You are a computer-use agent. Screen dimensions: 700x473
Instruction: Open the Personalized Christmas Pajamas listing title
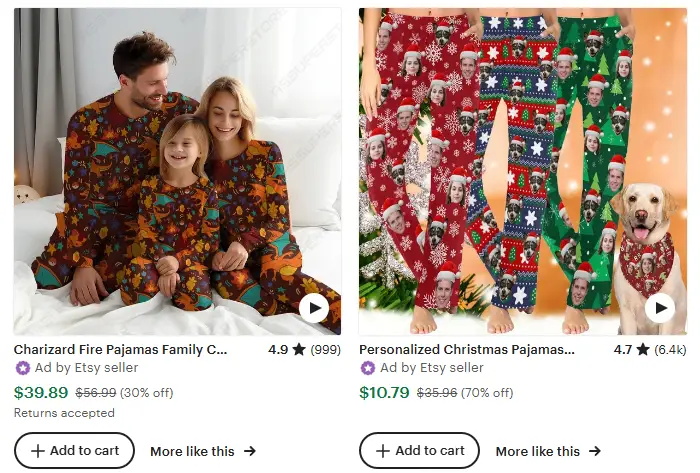pyautogui.click(x=467, y=350)
